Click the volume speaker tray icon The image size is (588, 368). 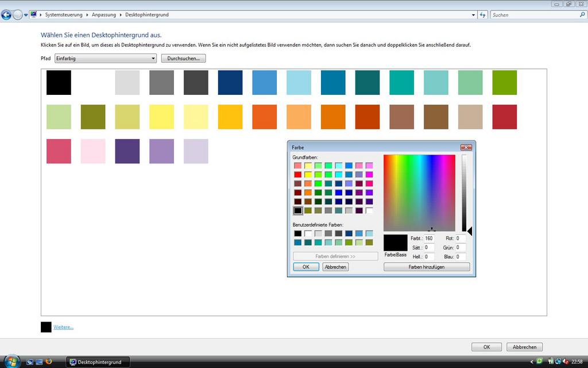566,362
